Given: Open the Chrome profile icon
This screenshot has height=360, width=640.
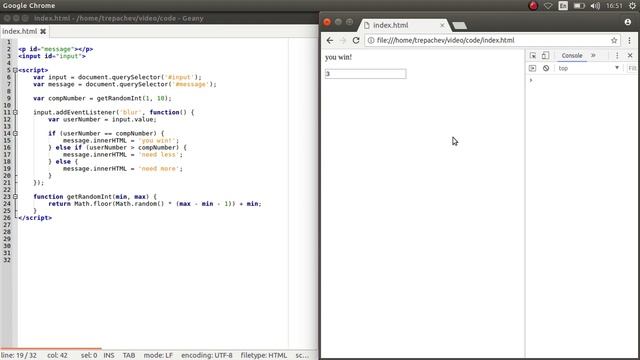Looking at the screenshot, I should 628,22.
